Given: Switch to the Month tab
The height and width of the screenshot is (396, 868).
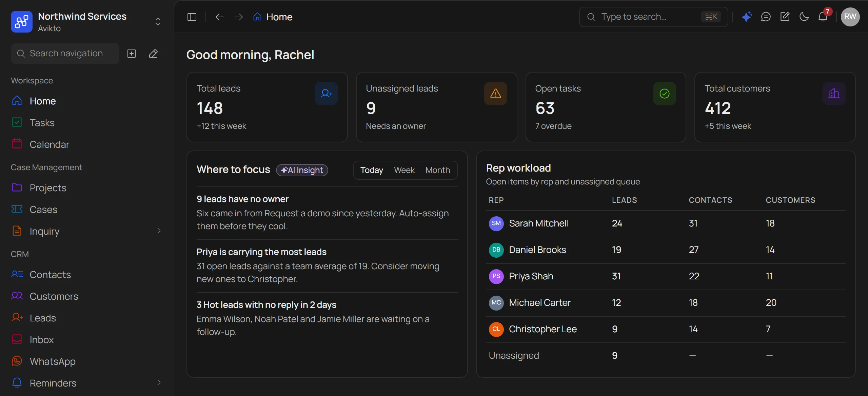Looking at the screenshot, I should pyautogui.click(x=438, y=170).
